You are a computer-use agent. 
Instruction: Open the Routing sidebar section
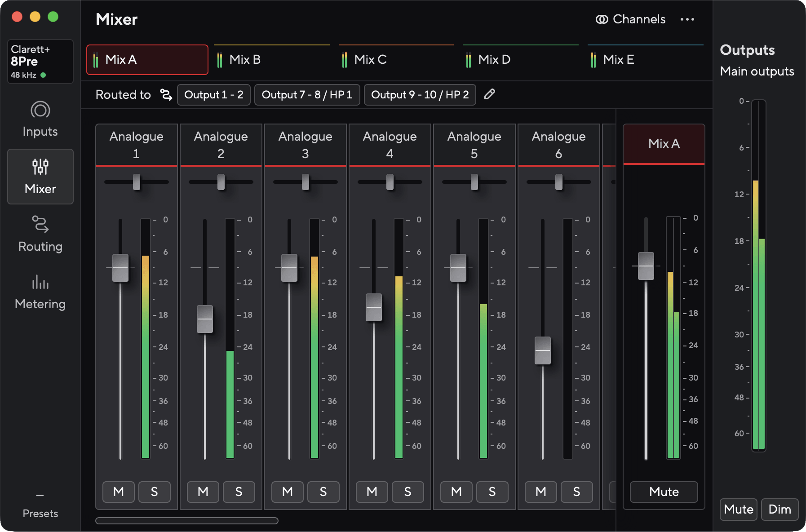(x=40, y=234)
